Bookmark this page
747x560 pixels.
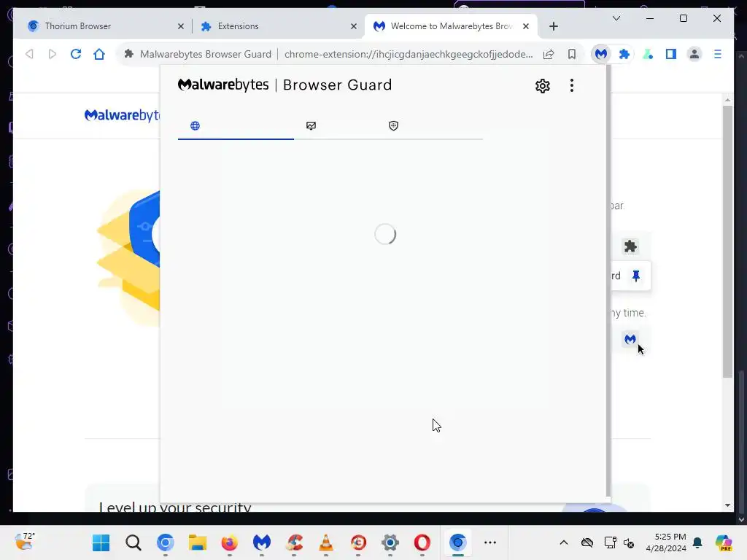[x=572, y=54]
